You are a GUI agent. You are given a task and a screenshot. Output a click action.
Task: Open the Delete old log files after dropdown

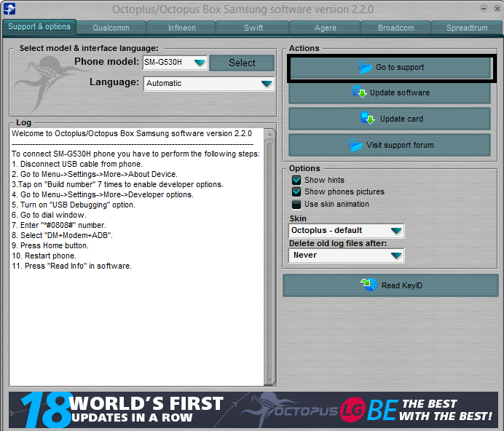coord(347,256)
